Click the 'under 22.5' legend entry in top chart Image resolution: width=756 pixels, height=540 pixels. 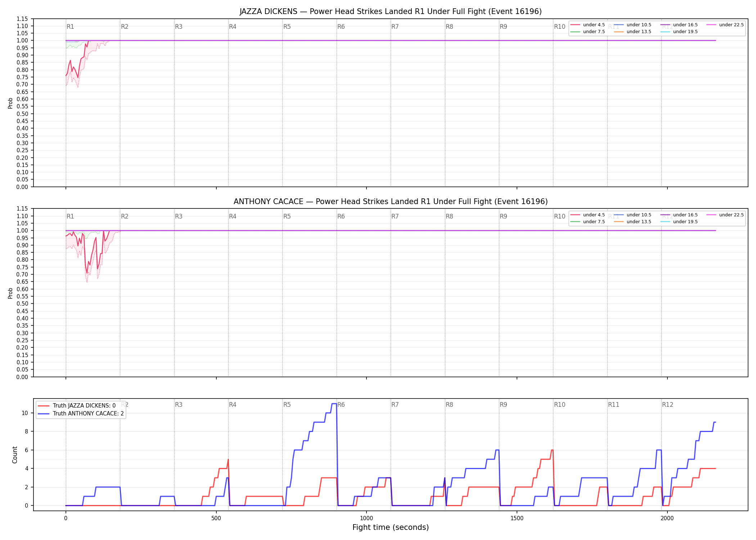point(725,25)
